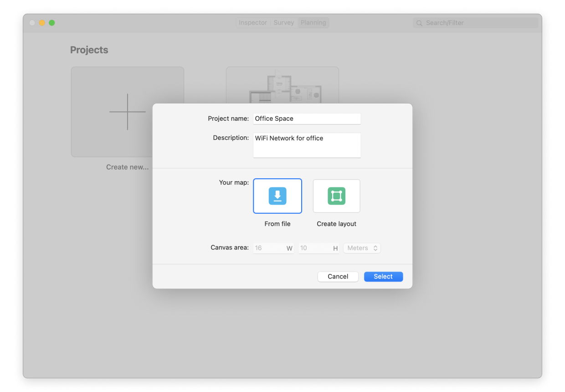Select the From file download icon
This screenshot has width=565, height=392.
click(x=277, y=196)
